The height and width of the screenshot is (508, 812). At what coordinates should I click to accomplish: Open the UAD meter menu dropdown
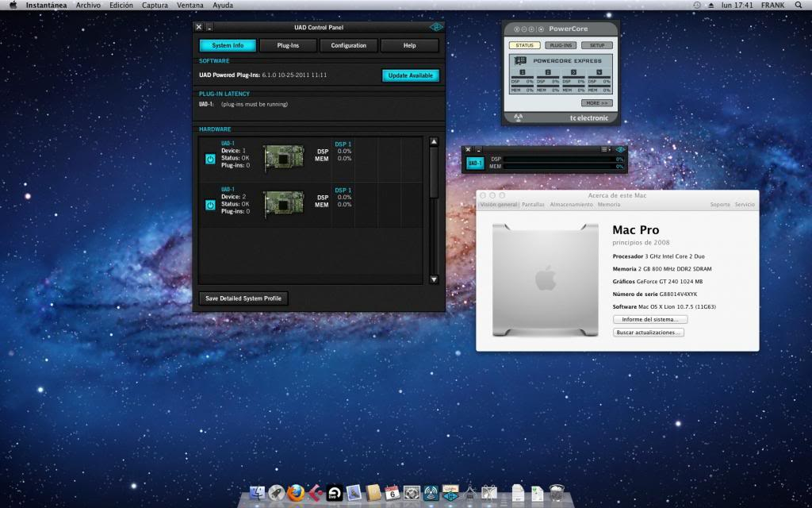pos(606,149)
